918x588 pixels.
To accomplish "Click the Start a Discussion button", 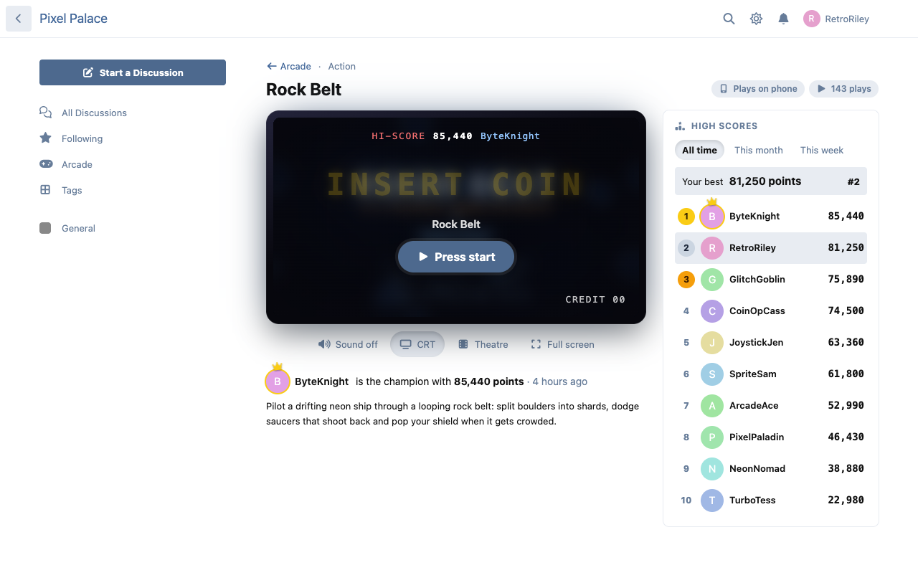I will (x=133, y=72).
